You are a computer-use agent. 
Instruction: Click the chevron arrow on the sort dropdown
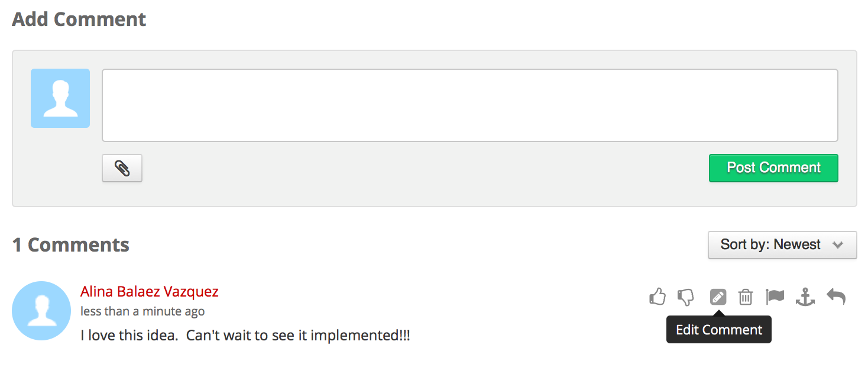837,245
